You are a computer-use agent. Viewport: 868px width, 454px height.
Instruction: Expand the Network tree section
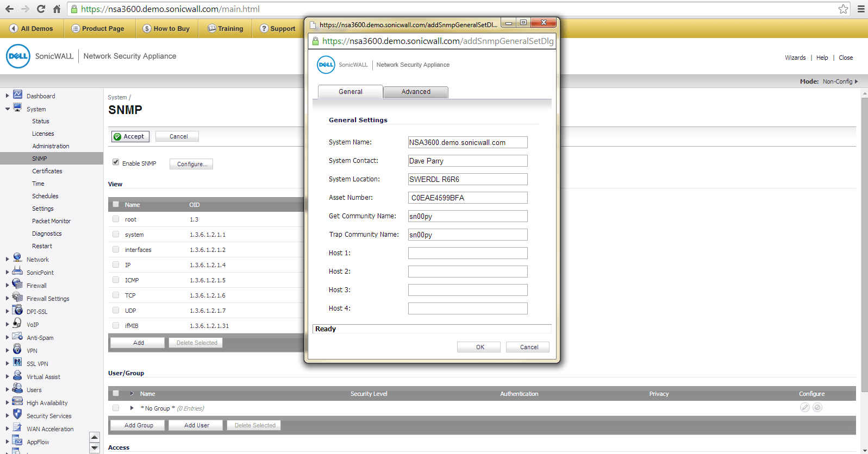7,259
